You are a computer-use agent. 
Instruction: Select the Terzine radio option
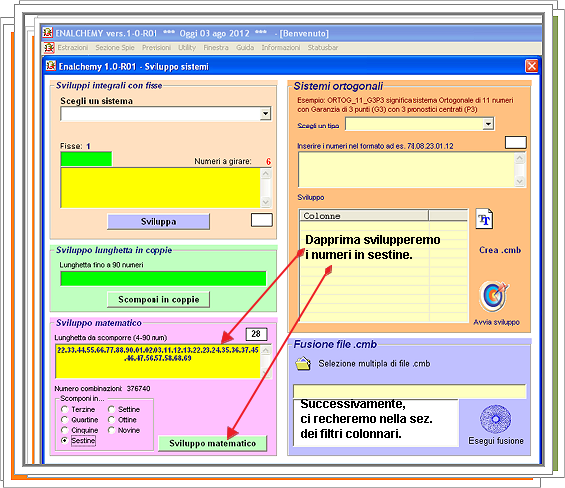pos(64,409)
